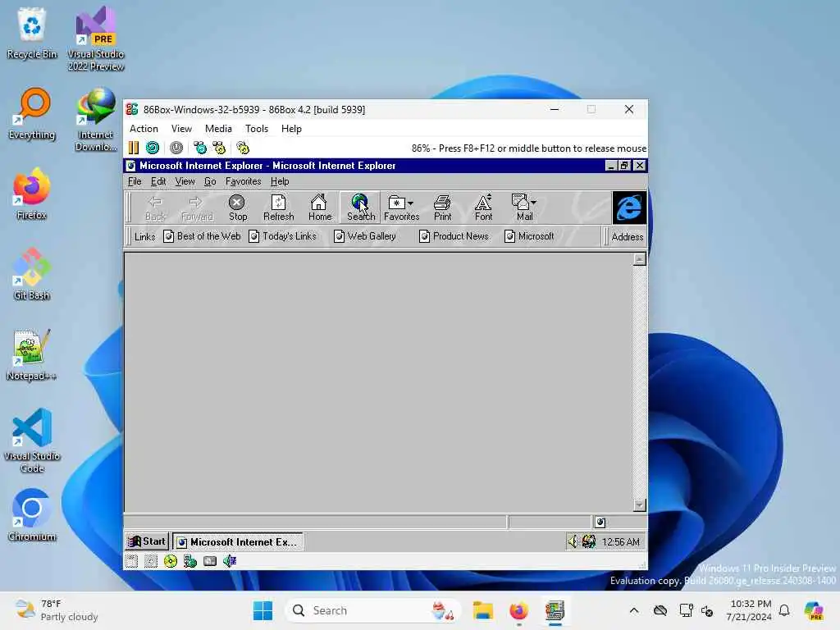Screen dimensions: 840x630
Task: Click the weather widget showing 78°F
Action: point(57,610)
